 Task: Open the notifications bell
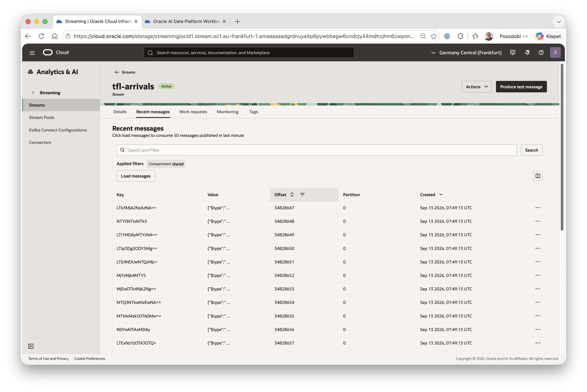pyautogui.click(x=527, y=52)
